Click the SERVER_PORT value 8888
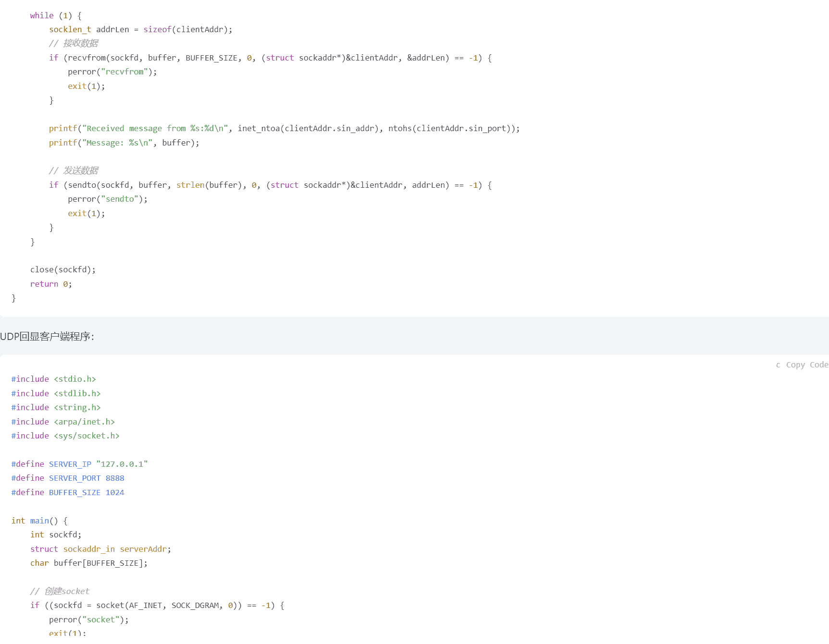829x644 pixels. [x=115, y=478]
